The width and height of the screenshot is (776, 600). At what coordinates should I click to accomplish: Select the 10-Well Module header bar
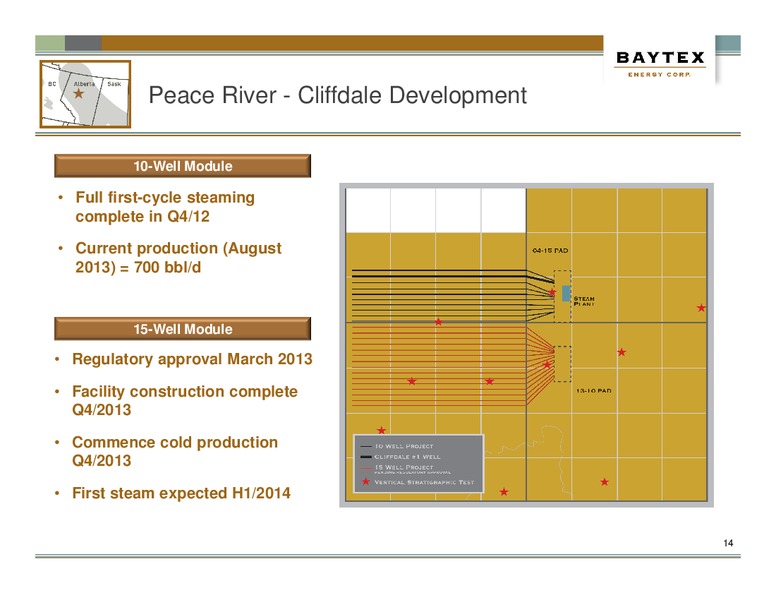pos(183,166)
